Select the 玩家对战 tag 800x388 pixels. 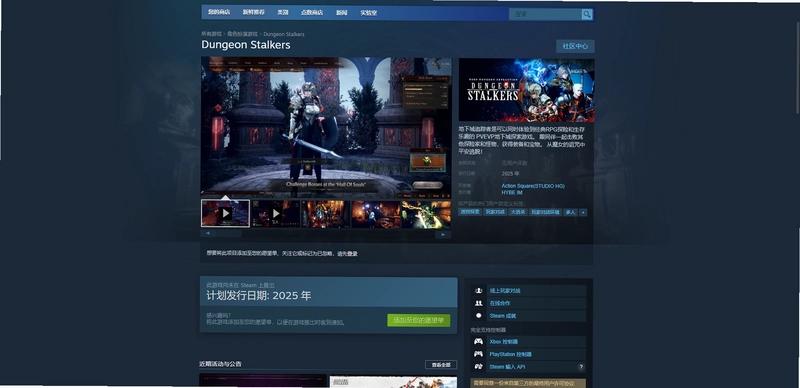495,212
